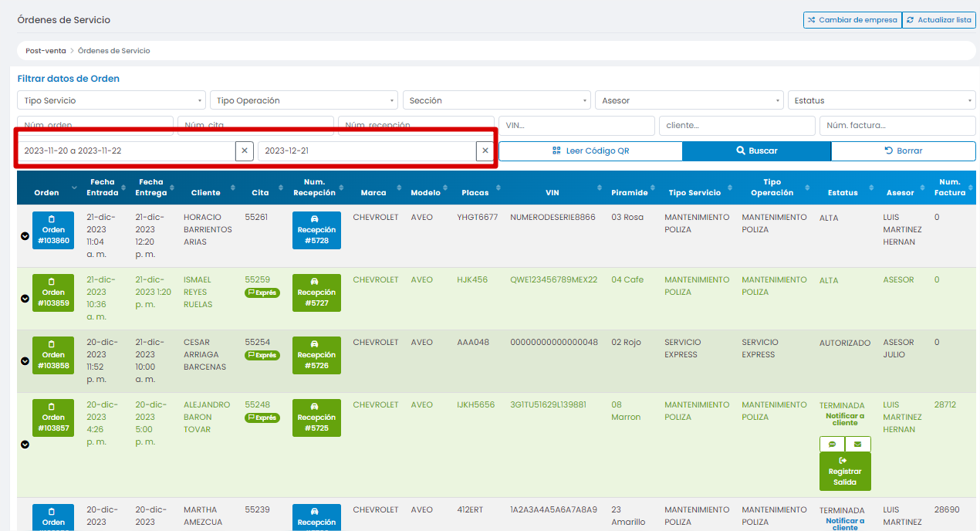Click the Núm. orden search field
980x531 pixels.
[96, 125]
